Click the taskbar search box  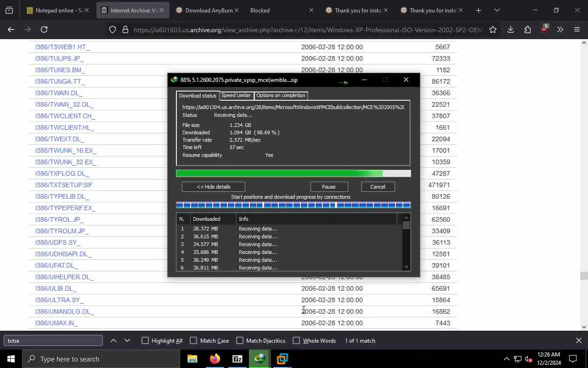pos(101,359)
